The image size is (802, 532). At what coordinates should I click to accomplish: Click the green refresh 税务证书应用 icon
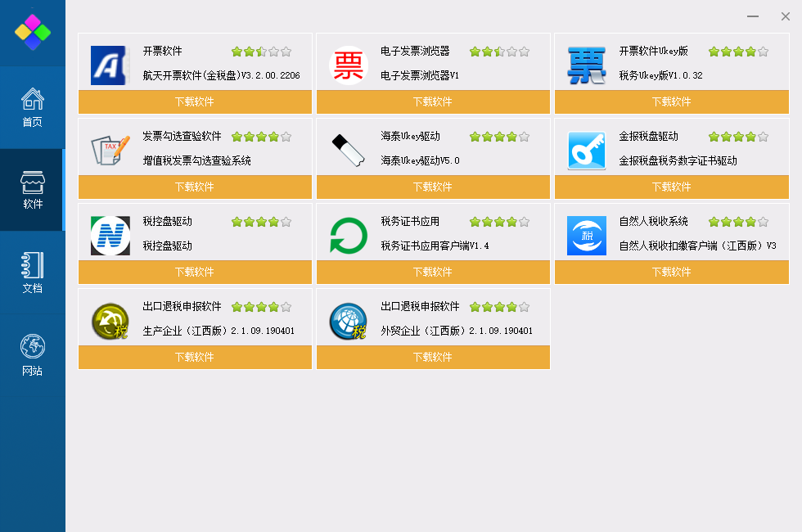[x=349, y=236]
